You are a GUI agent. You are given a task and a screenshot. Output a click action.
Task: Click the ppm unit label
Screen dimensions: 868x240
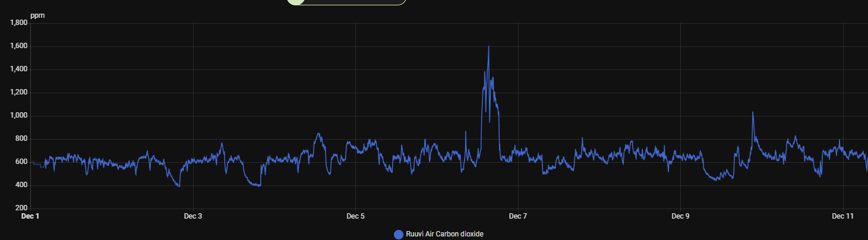coord(37,14)
